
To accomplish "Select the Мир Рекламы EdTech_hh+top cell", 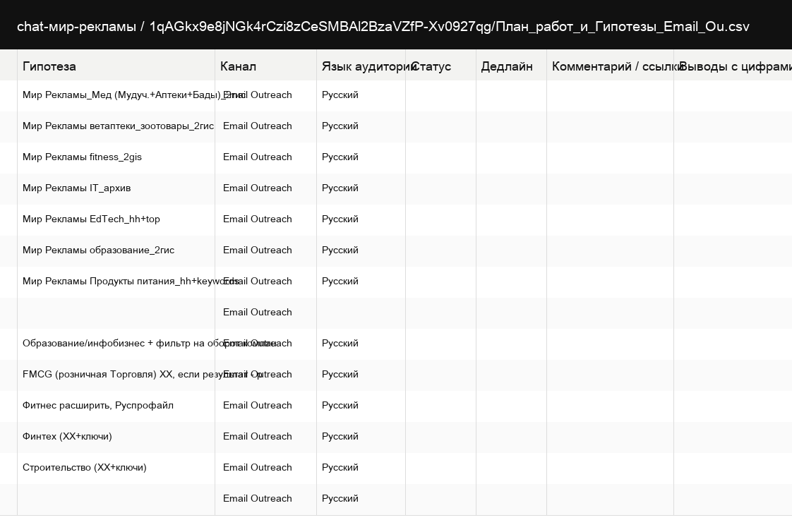I will (x=116, y=219).
